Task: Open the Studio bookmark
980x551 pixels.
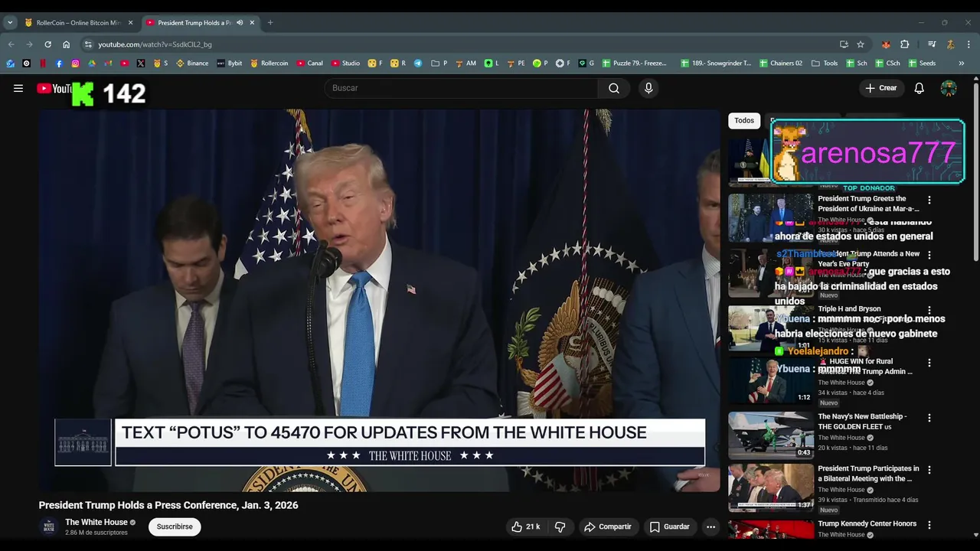Action: click(345, 64)
